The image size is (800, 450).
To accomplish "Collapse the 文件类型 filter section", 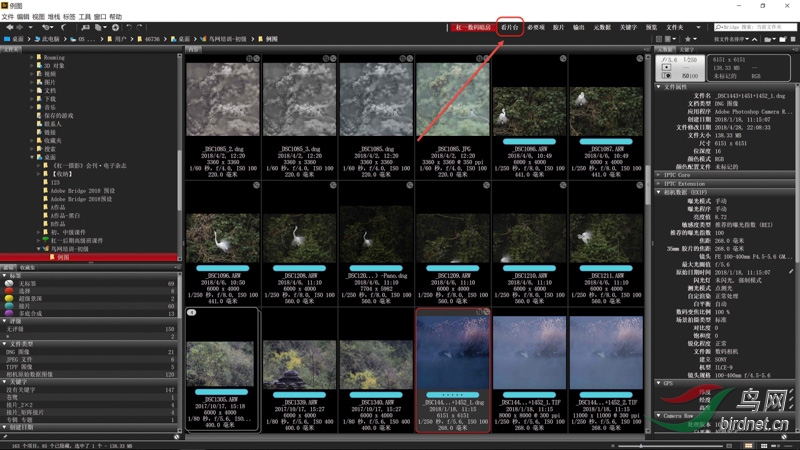I will [x=5, y=343].
